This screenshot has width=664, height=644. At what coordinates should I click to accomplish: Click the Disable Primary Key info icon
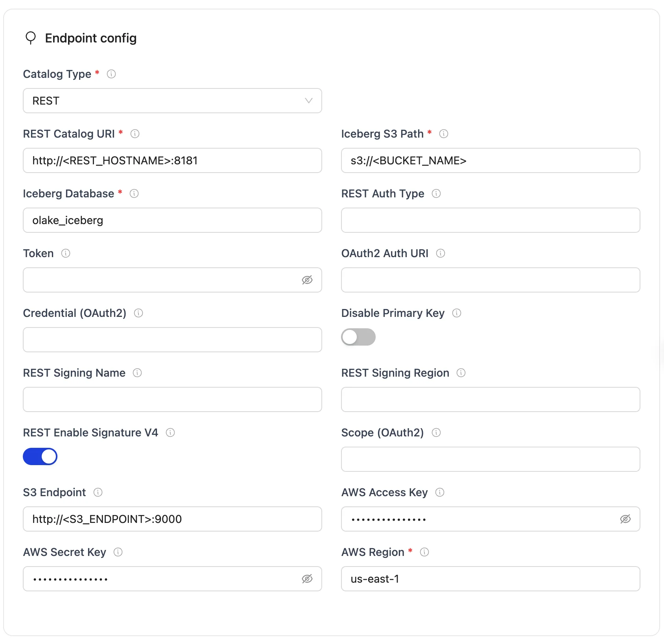coord(457,313)
